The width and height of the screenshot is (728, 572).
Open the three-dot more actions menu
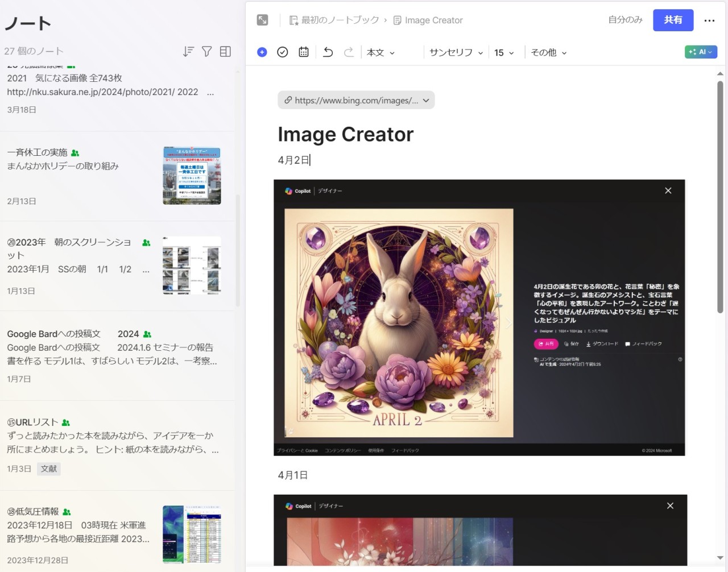(x=709, y=20)
